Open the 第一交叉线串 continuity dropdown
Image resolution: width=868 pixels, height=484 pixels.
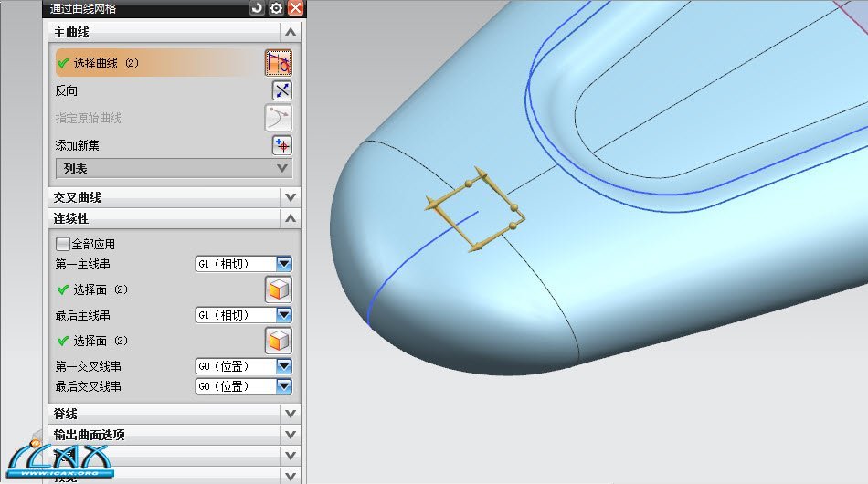click(284, 366)
